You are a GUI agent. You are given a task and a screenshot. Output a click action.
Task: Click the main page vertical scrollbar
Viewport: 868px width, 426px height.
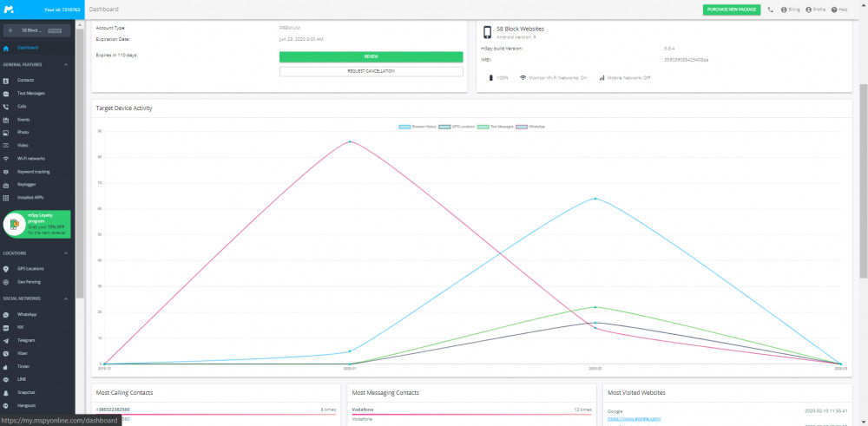pos(864,181)
